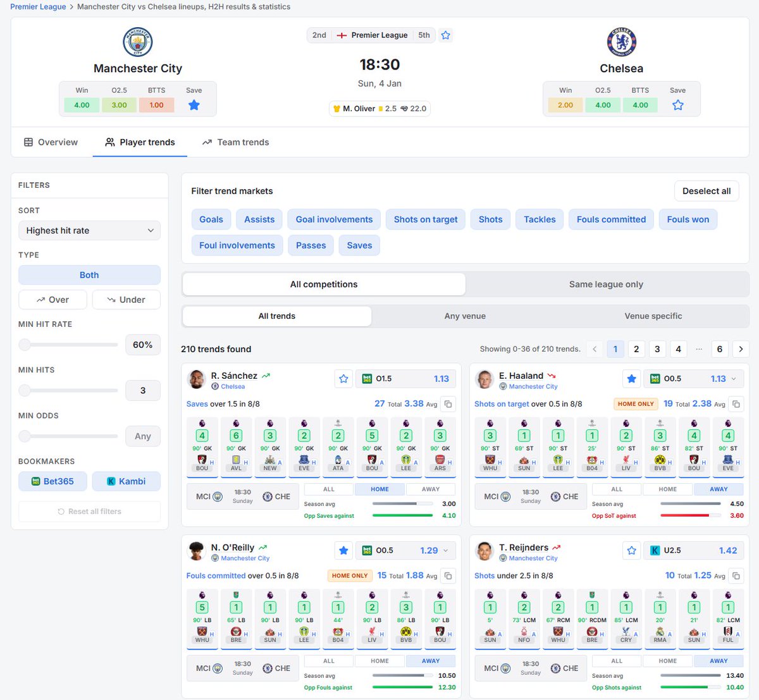759x700 pixels.
Task: Click the Kambi logo beside U2.5 odds
Action: (x=655, y=551)
